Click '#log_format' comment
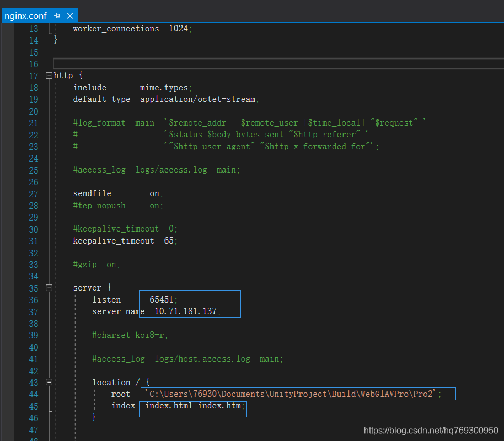The height and width of the screenshot is (441, 504). 99,123
